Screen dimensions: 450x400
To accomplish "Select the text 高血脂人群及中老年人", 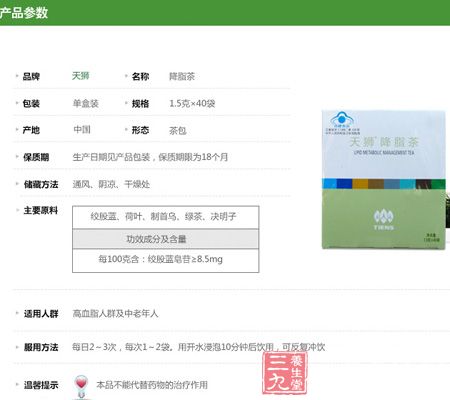I will tap(115, 314).
